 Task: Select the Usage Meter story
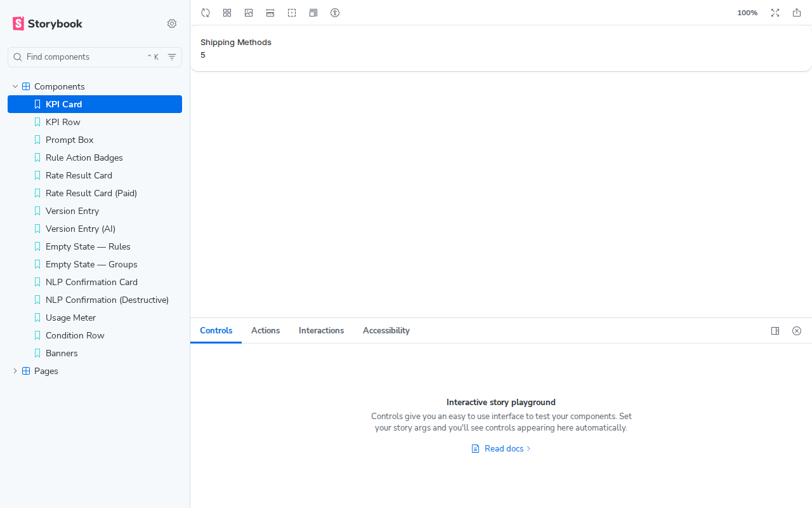70,317
